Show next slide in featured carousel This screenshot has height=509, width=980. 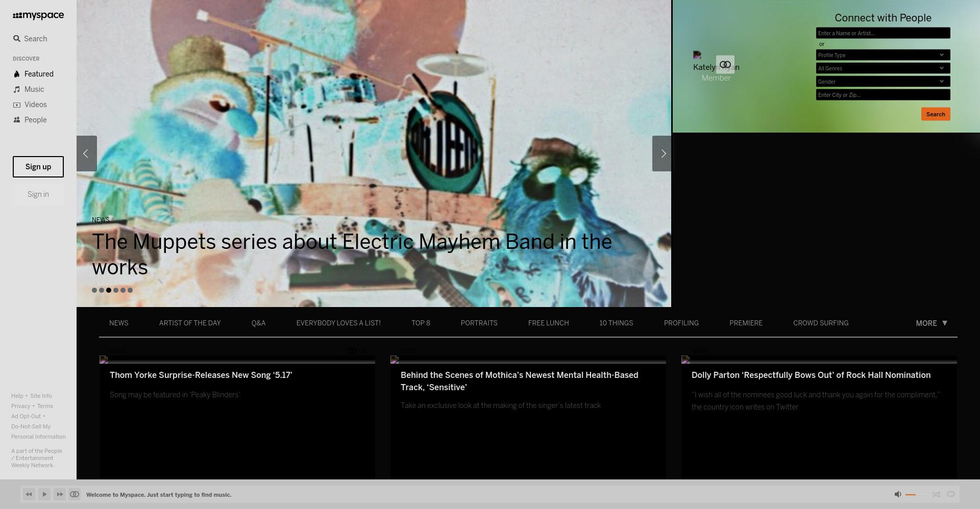[x=663, y=154]
